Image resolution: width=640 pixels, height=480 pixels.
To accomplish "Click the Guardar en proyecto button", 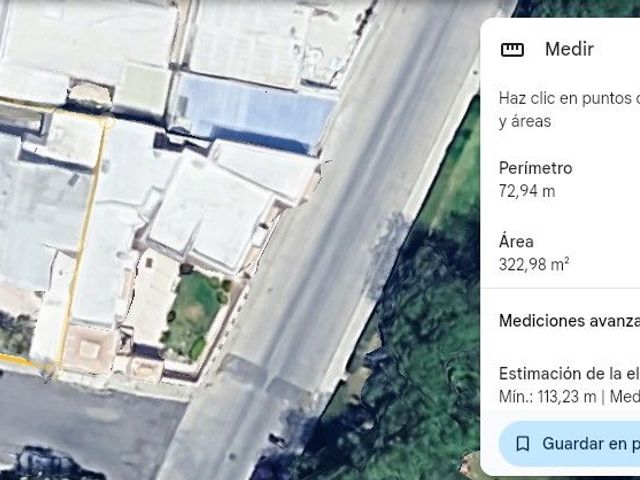I will (569, 444).
